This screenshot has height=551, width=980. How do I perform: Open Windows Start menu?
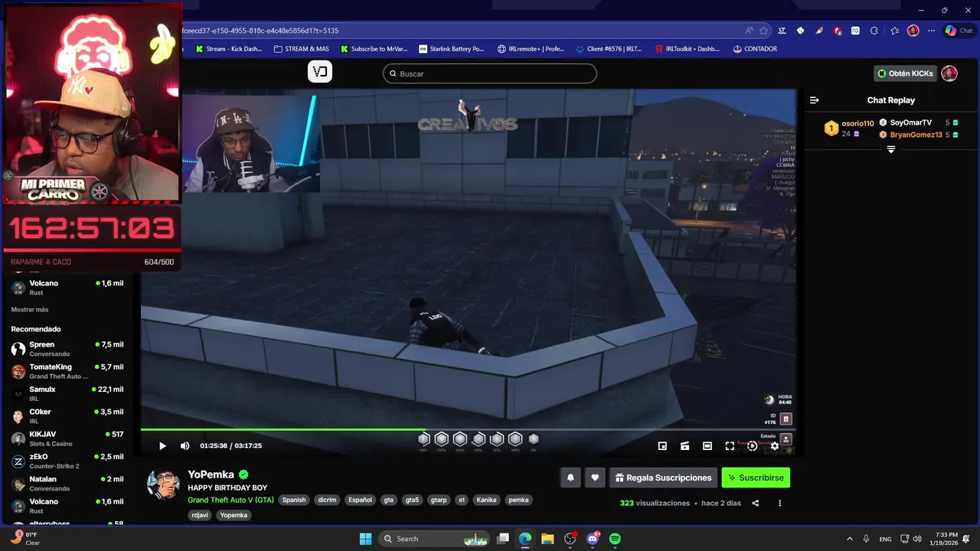click(x=365, y=539)
